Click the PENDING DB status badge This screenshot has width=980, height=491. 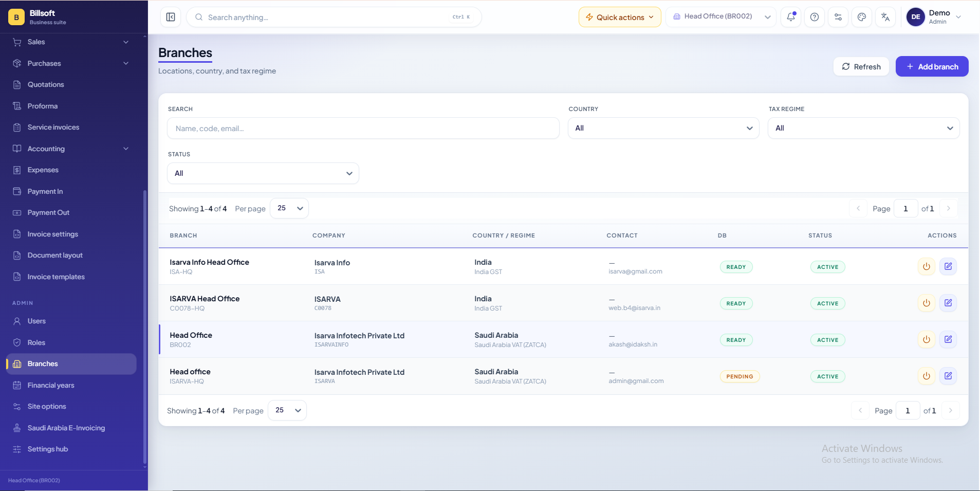(x=739, y=376)
